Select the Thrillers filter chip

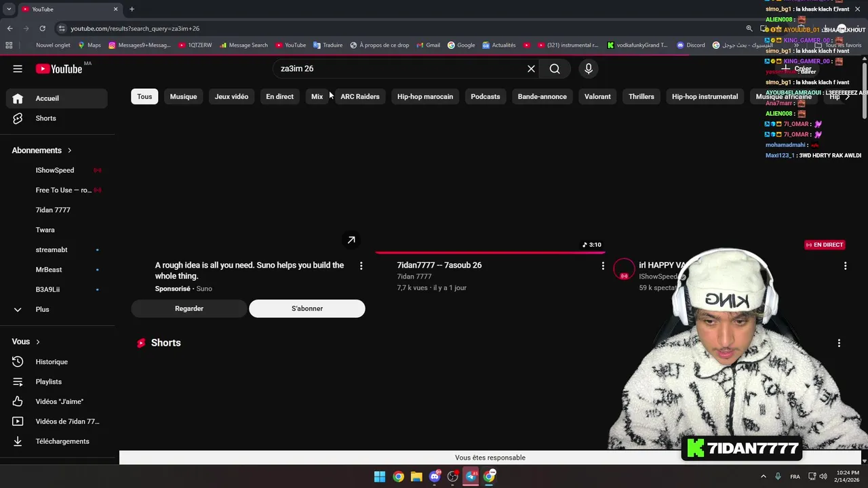point(641,96)
